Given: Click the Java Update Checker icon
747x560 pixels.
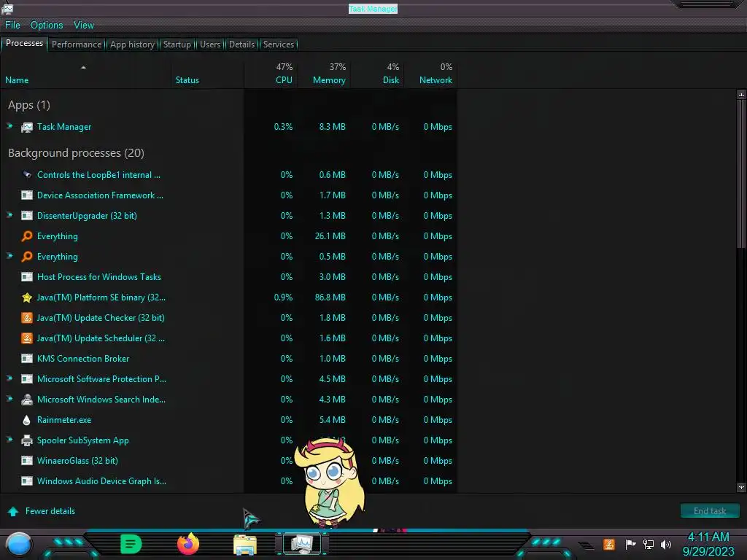Looking at the screenshot, I should (27, 318).
